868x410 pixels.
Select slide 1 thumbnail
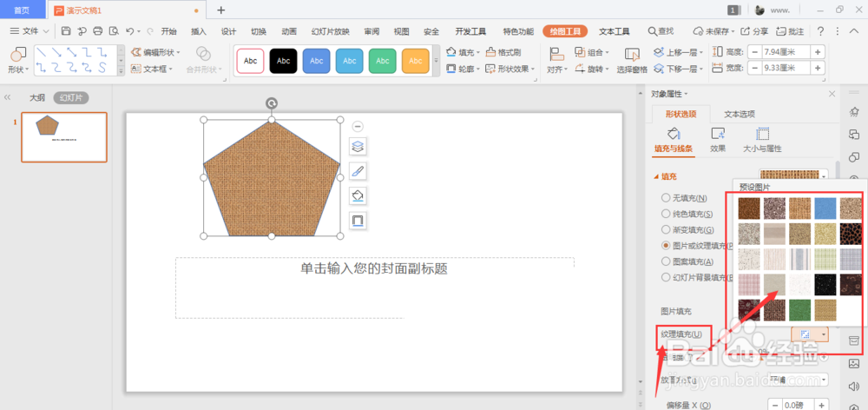(64, 137)
